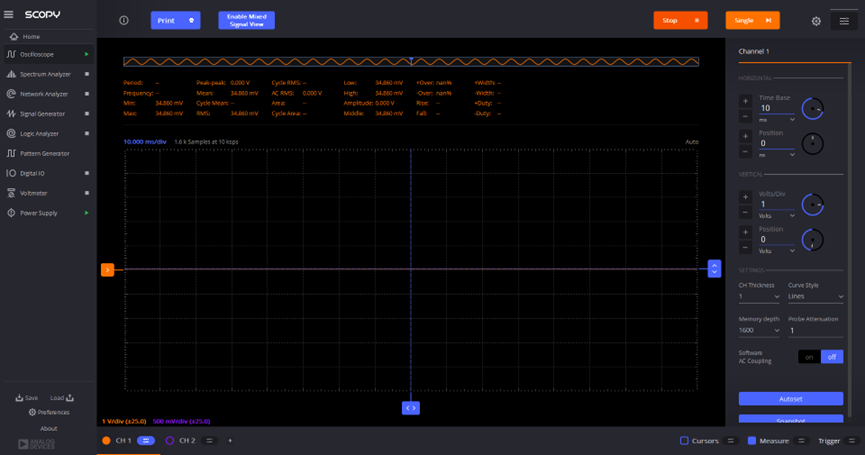The width and height of the screenshot is (865, 455).
Task: Click the Autoset button
Action: [791, 399]
